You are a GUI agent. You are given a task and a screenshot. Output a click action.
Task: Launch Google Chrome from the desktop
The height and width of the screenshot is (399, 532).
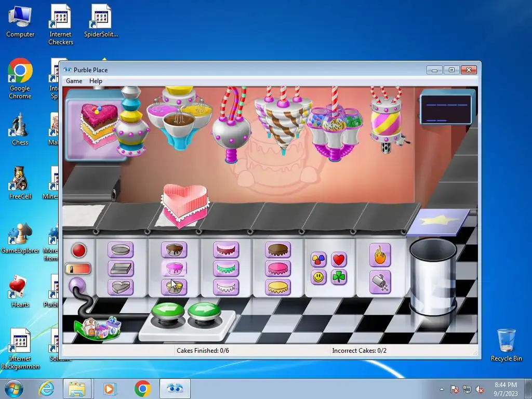pyautogui.click(x=20, y=79)
